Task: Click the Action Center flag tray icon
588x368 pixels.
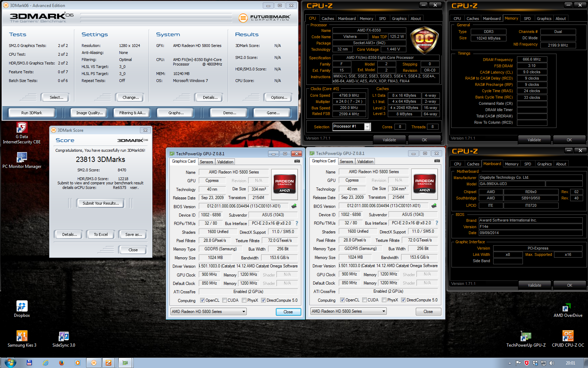Action: (518, 363)
